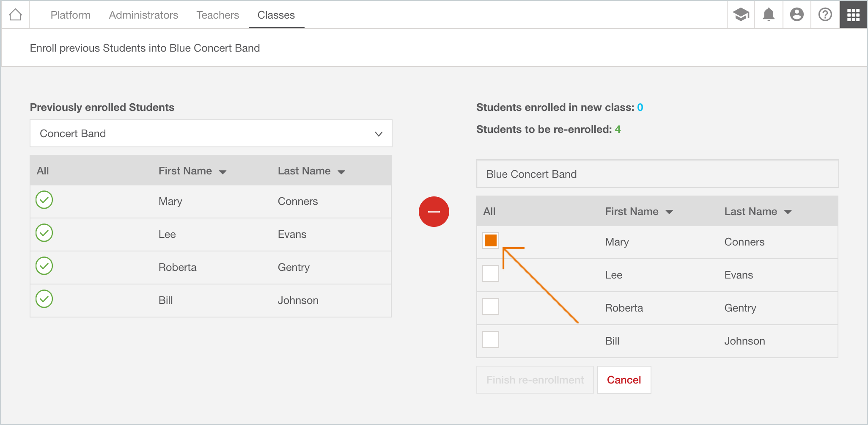Click the Blue Concert Band class field

point(658,174)
